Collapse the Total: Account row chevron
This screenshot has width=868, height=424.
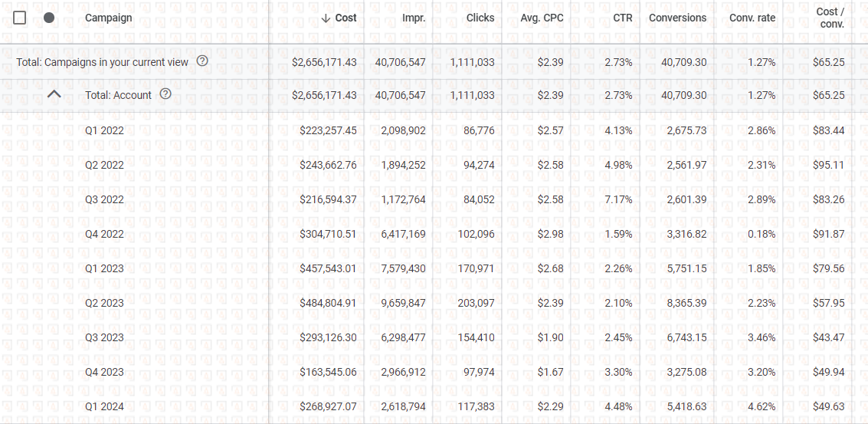point(54,94)
